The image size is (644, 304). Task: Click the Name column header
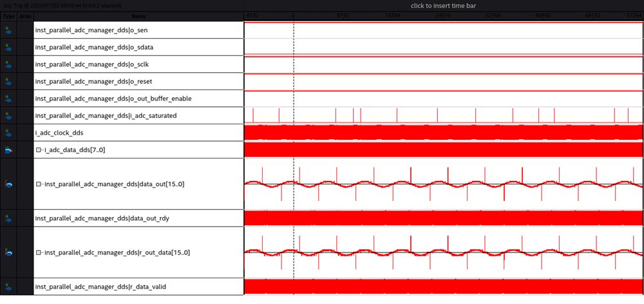pos(139,17)
